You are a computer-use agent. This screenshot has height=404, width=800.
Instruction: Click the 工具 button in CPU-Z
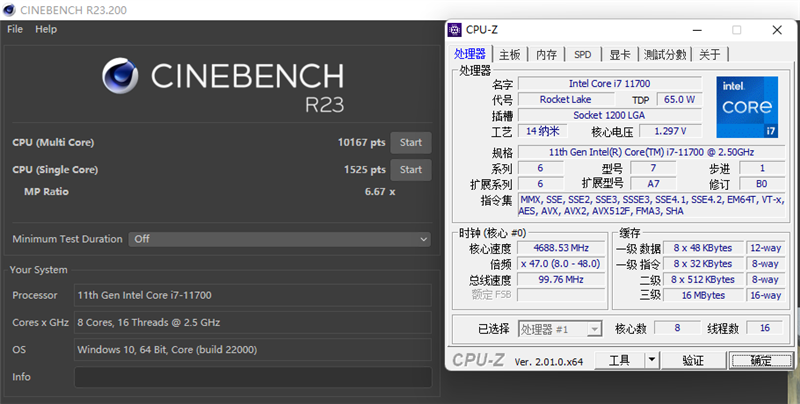620,361
